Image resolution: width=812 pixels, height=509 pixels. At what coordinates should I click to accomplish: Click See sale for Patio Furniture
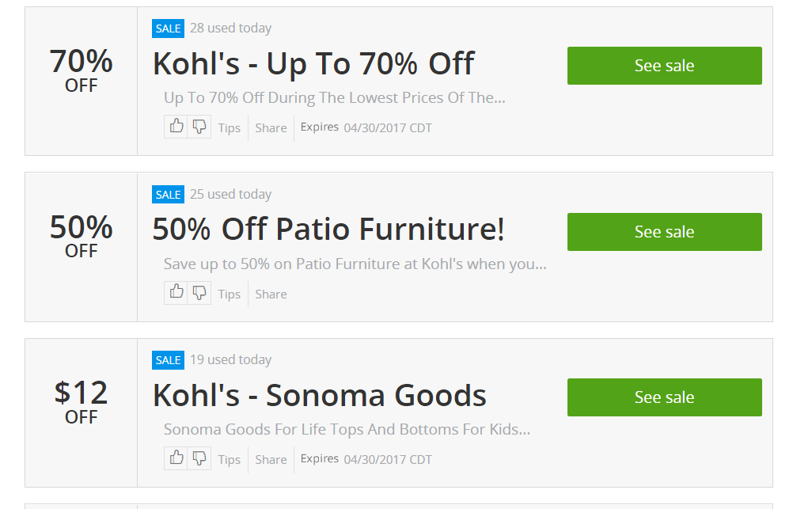click(665, 232)
